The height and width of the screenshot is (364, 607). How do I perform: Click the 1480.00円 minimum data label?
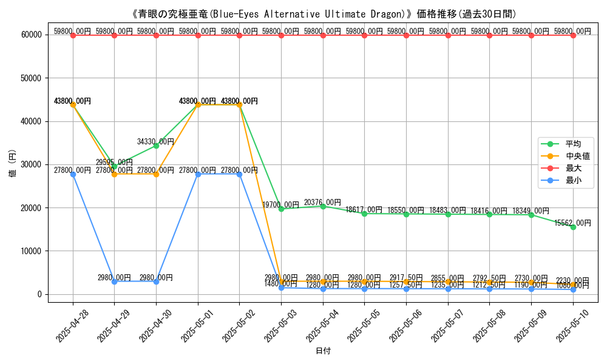click(280, 284)
